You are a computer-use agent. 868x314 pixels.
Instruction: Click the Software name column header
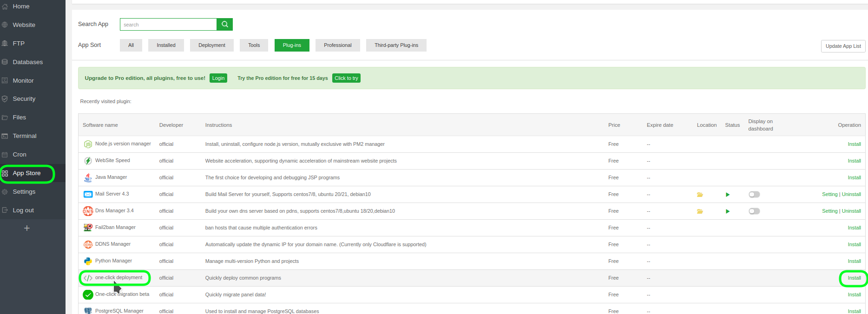100,125
